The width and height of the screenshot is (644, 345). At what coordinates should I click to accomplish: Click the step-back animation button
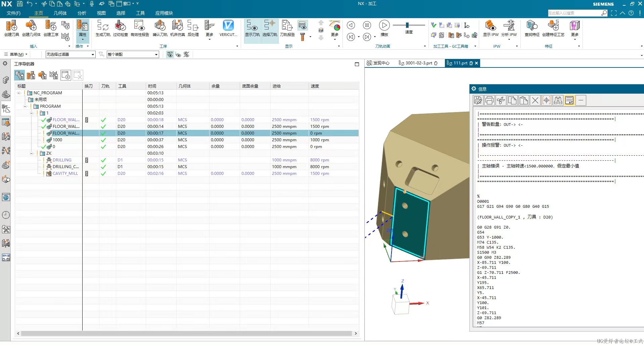pyautogui.click(x=351, y=25)
